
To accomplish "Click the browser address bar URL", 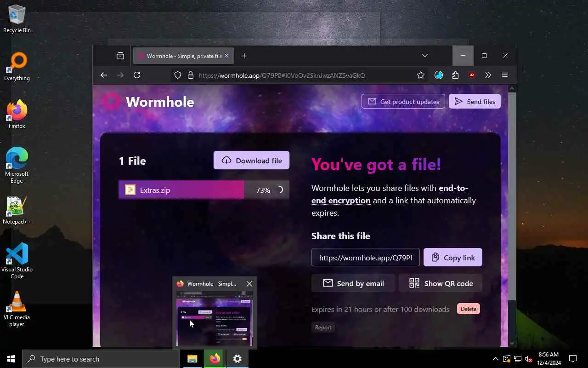I will 282,75.
